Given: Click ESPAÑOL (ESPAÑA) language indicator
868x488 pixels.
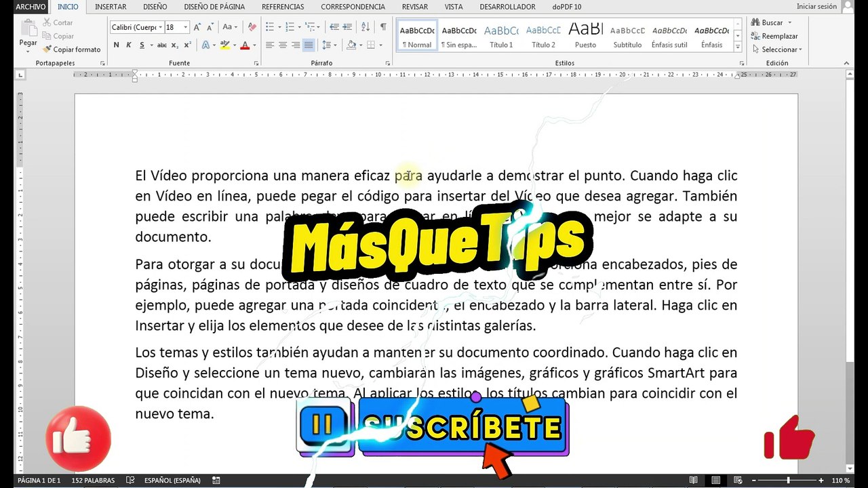Looking at the screenshot, I should click(172, 481).
